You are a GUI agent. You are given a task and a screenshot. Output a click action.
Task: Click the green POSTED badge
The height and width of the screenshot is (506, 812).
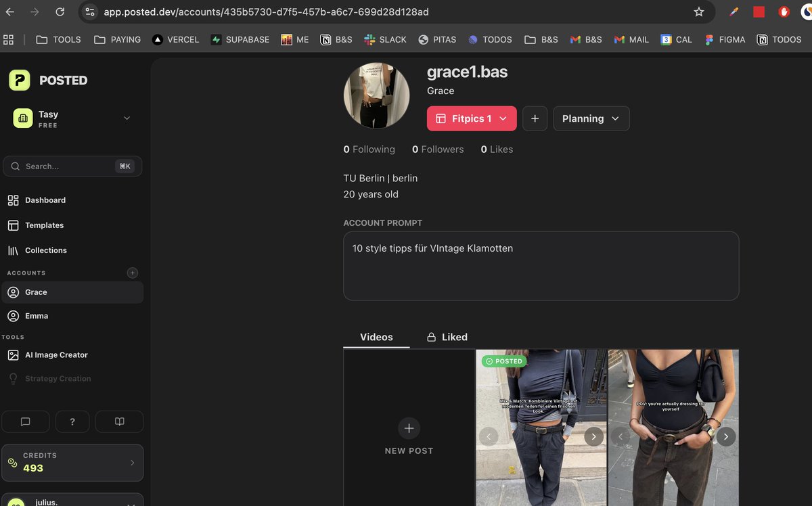pyautogui.click(x=504, y=361)
